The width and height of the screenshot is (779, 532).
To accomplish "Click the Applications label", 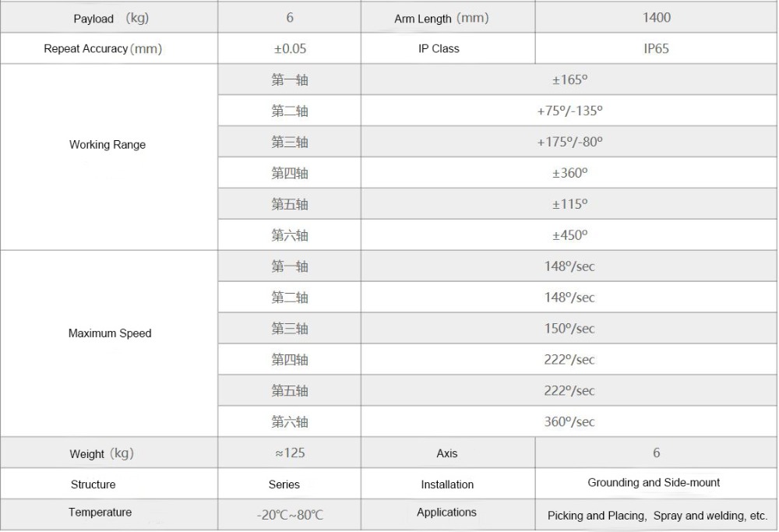I will pyautogui.click(x=446, y=512).
